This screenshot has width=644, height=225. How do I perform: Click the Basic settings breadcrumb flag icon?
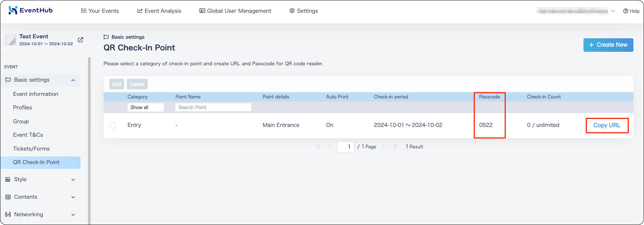point(106,37)
